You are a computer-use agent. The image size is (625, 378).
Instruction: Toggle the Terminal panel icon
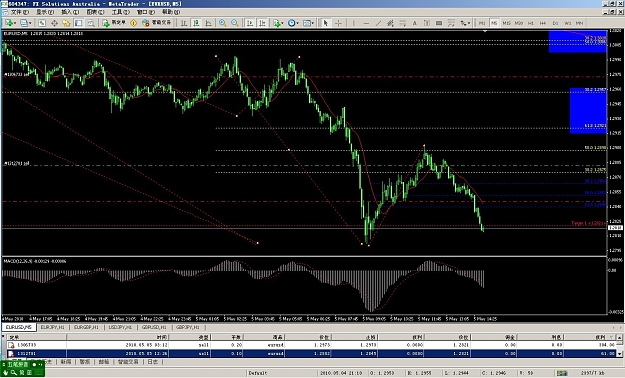click(x=79, y=23)
